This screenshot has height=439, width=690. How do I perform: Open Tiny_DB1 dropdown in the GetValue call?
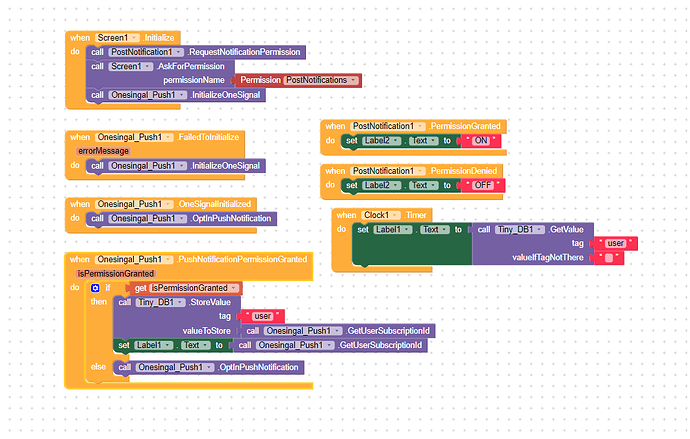pos(520,230)
